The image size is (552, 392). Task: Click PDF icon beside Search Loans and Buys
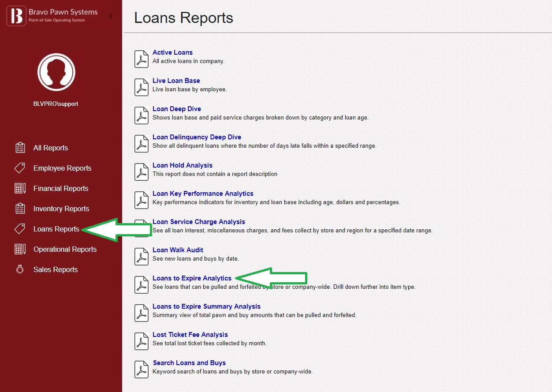point(141,369)
